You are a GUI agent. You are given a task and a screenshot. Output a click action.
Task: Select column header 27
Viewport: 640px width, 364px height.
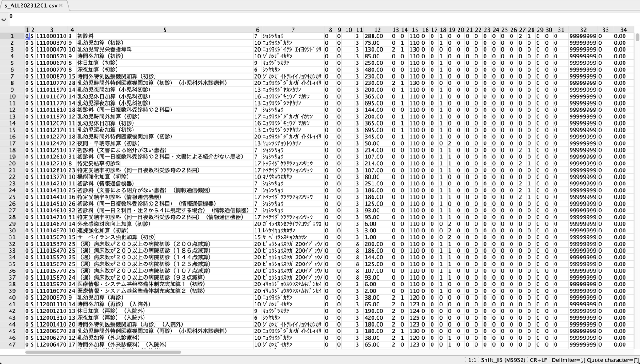[522, 30]
